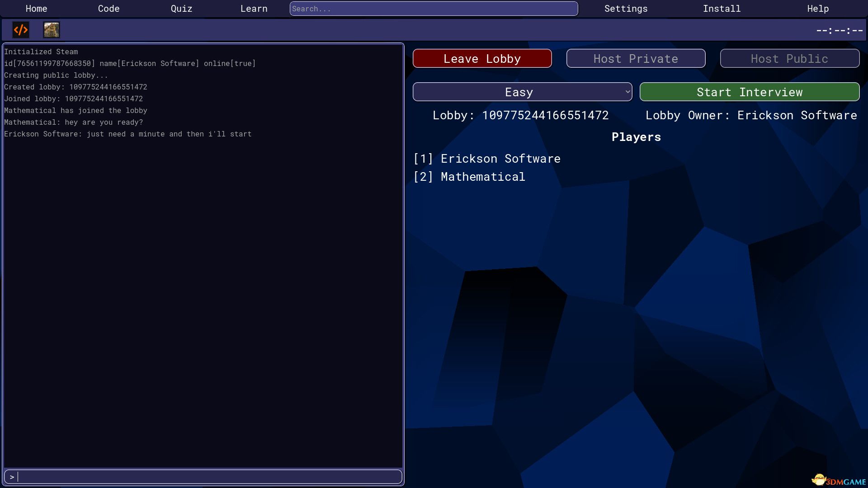Click the Host Public button
This screenshot has height=488, width=868.
point(789,59)
